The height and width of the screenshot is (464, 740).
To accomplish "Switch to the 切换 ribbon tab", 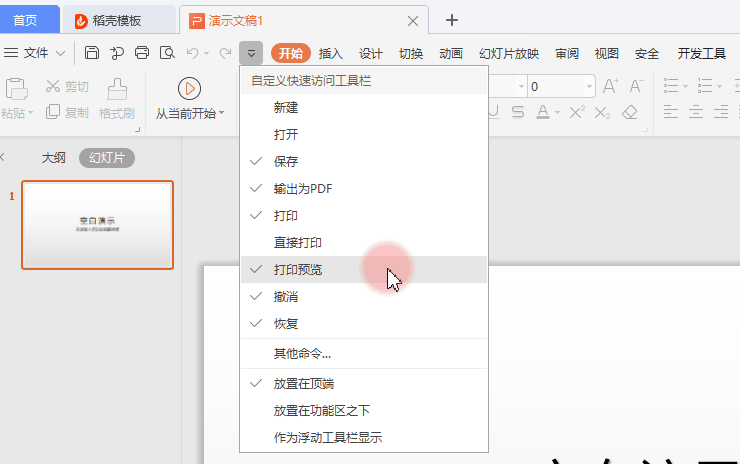I will tap(411, 53).
